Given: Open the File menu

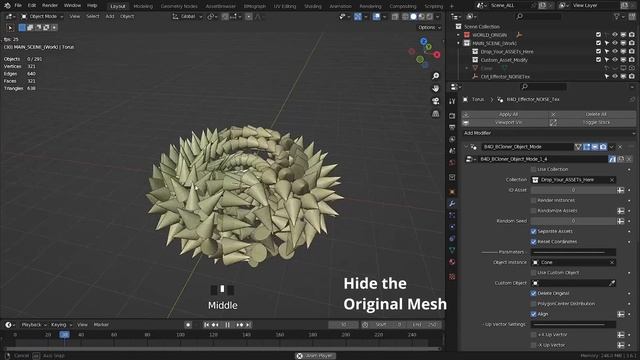Looking at the screenshot, I should [x=18, y=6].
